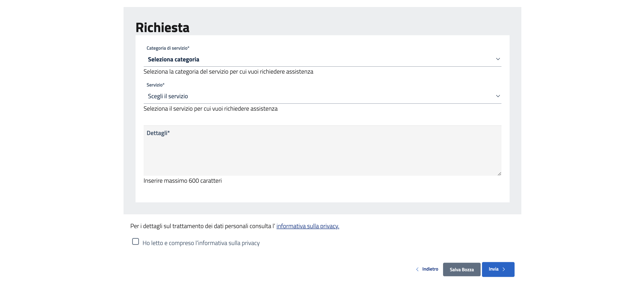Click the 'Ho letto e compreso' checkbox label
This screenshot has width=644, height=290.
[201, 243]
